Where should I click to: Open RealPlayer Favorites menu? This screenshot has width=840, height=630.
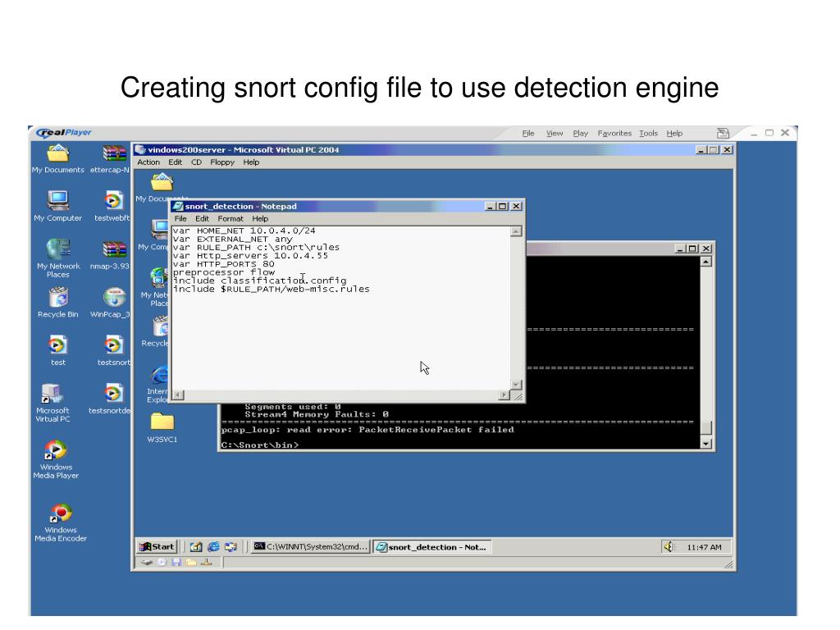(614, 134)
